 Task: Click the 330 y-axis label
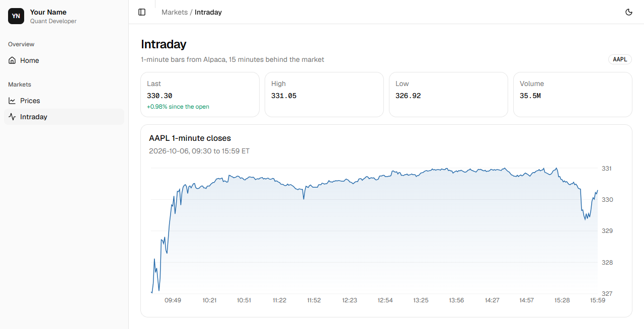[607, 200]
